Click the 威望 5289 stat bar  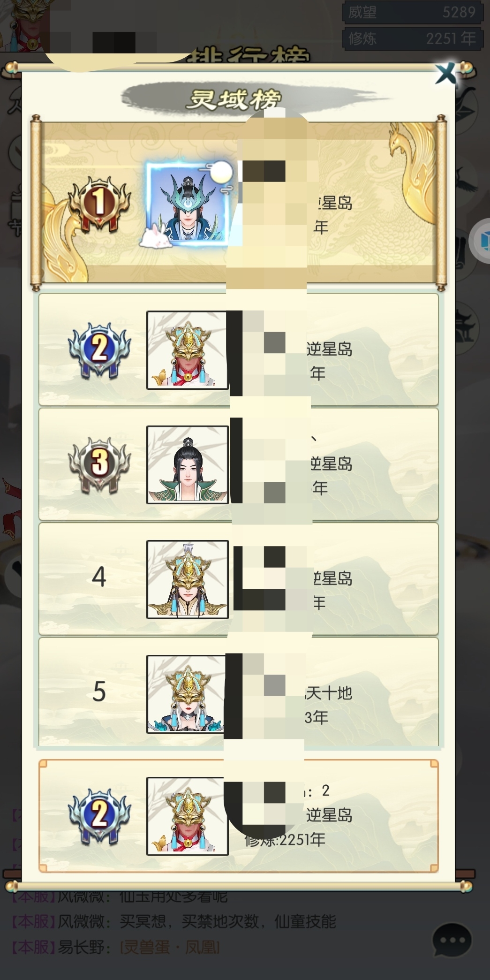tap(411, 12)
